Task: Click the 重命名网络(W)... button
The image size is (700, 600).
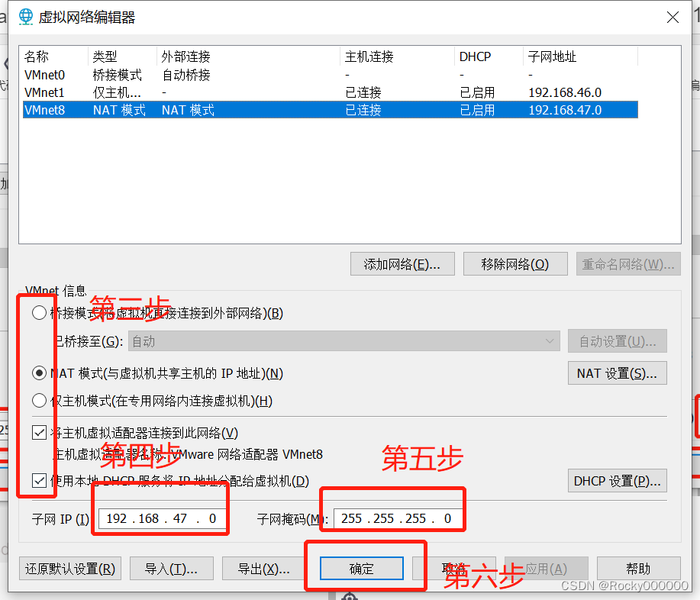Action: pos(628,264)
